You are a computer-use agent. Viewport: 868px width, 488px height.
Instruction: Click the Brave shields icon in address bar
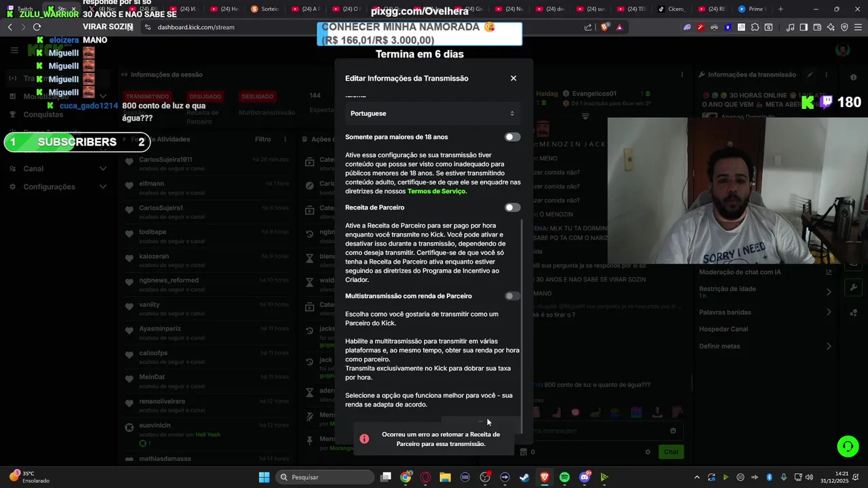pos(606,27)
